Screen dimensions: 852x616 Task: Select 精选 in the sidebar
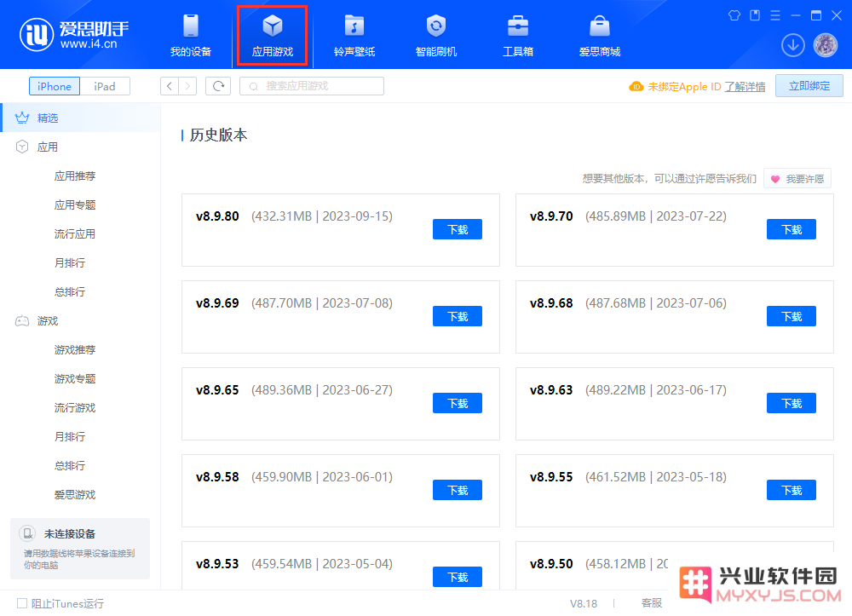(81, 118)
